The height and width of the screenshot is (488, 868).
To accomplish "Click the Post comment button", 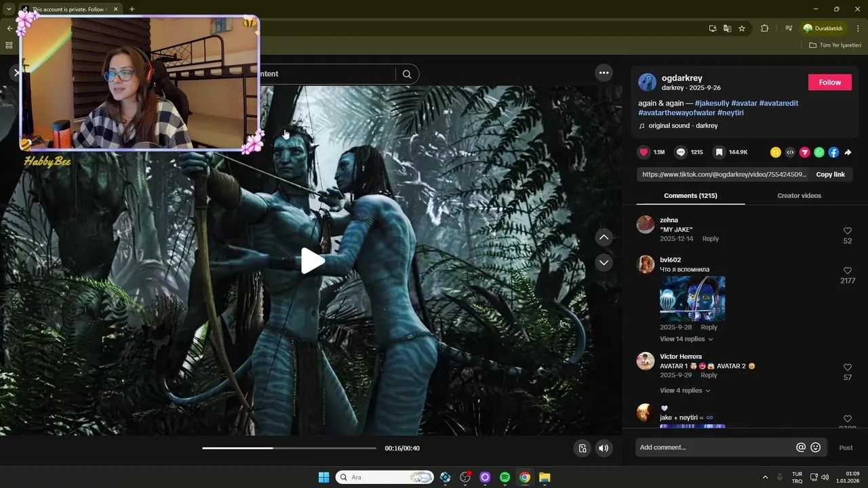I will tap(846, 447).
